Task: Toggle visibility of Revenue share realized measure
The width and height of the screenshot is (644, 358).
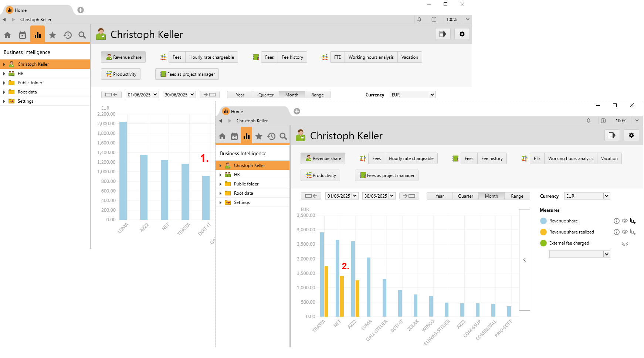Action: (624, 232)
